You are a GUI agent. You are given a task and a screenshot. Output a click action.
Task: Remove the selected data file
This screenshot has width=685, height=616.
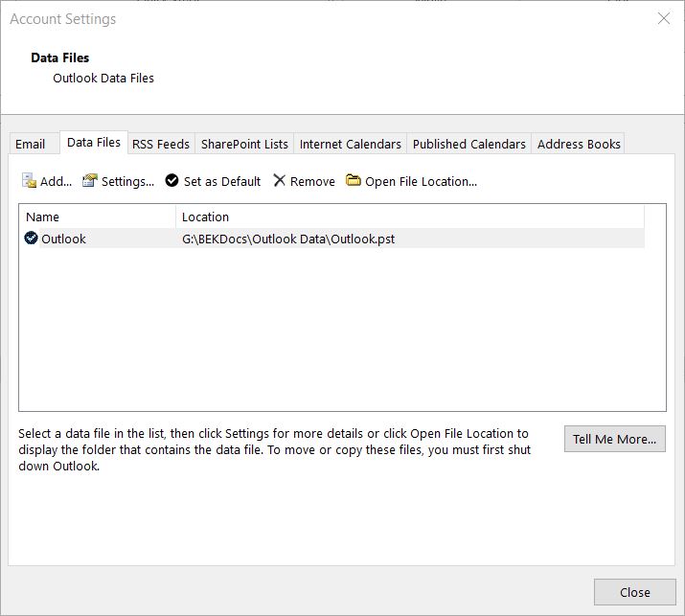(304, 181)
